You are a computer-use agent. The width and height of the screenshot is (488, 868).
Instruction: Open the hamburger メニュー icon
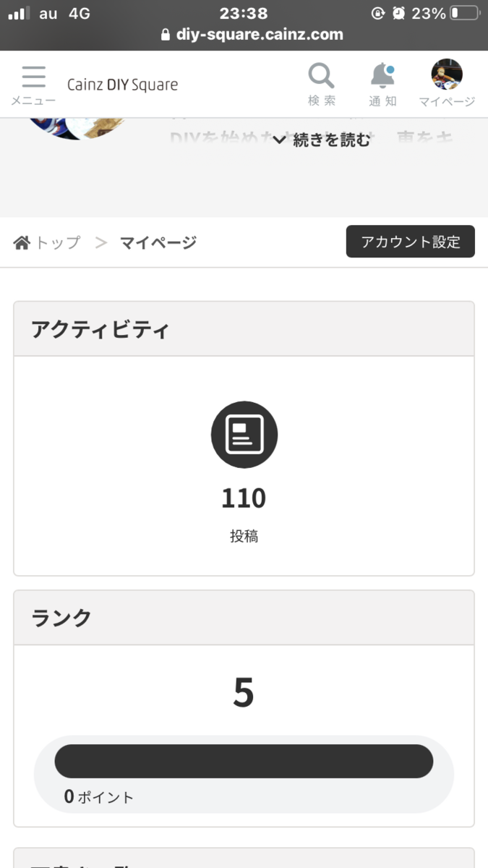point(33,78)
